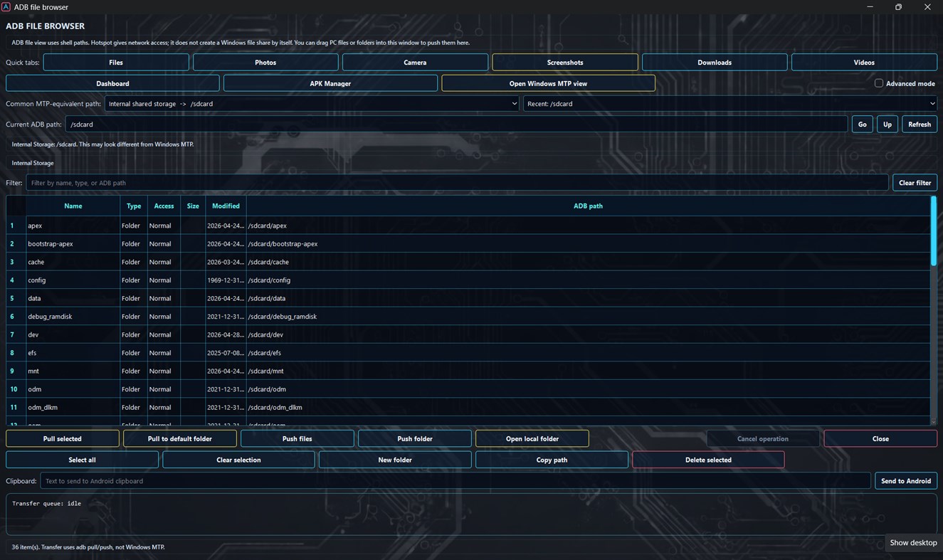The height and width of the screenshot is (560, 943).
Task: Restore down the ADB file browser window
Action: (x=898, y=7)
